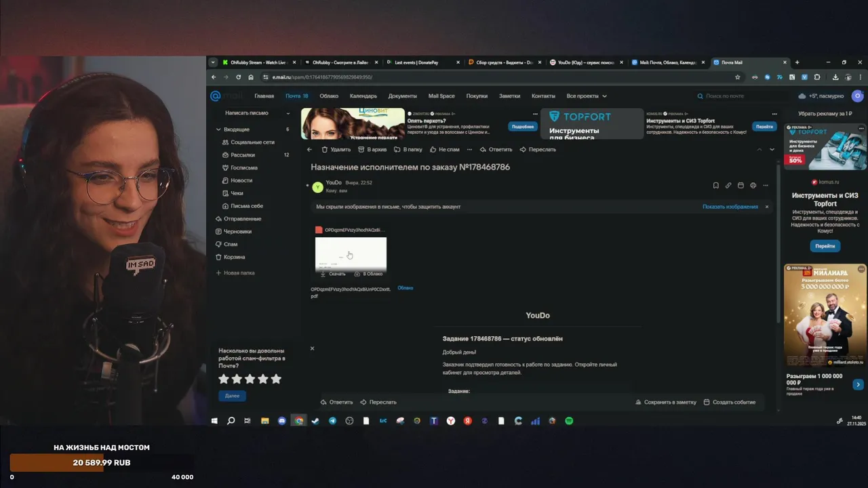This screenshot has width=868, height=488.
Task: Delete the email with Удалить
Action: [336, 149]
